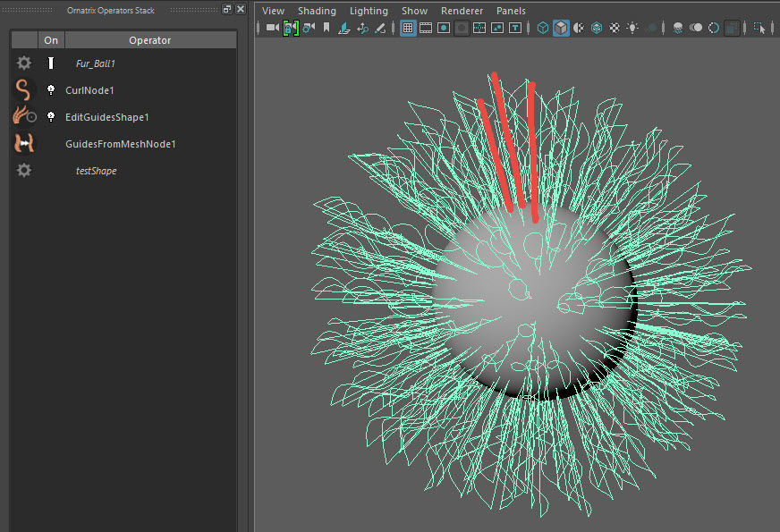The image size is (780, 532).
Task: Turn on use all lights bulb icon
Action: point(633,29)
